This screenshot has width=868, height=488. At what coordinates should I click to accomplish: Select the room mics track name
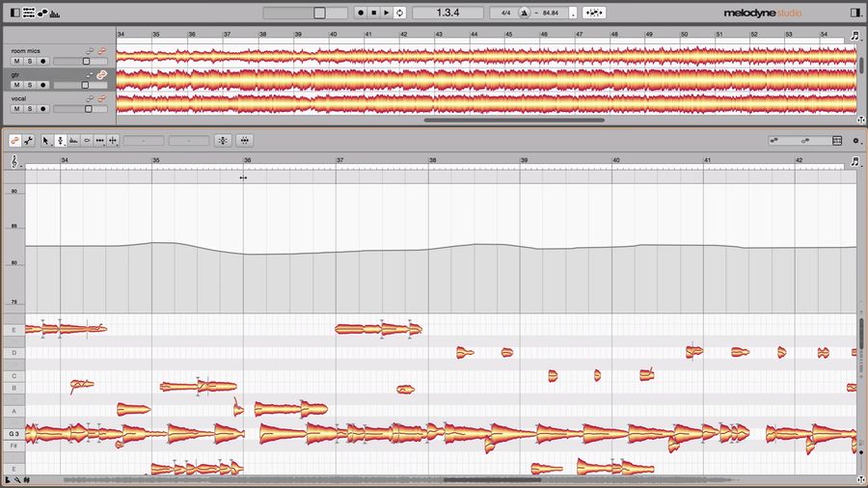point(25,51)
